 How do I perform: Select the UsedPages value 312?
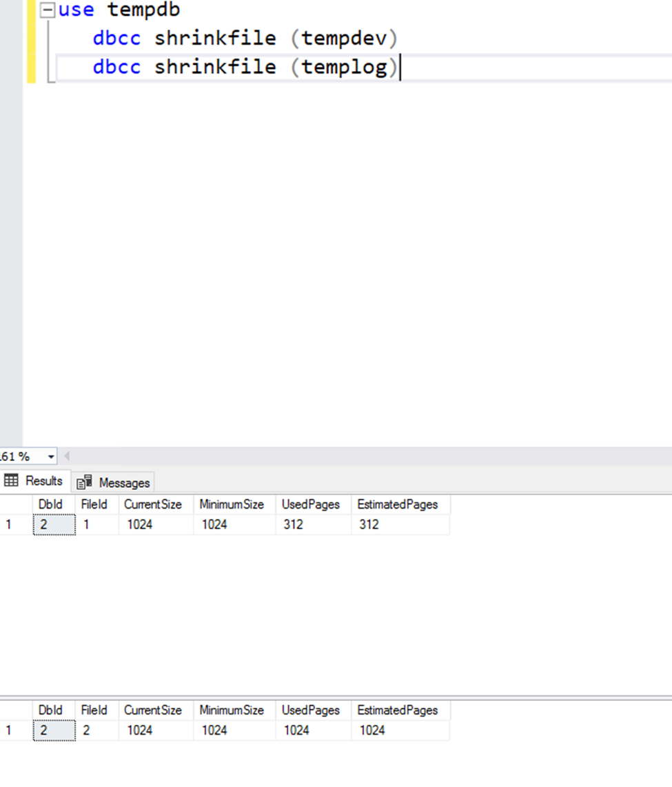tap(293, 524)
